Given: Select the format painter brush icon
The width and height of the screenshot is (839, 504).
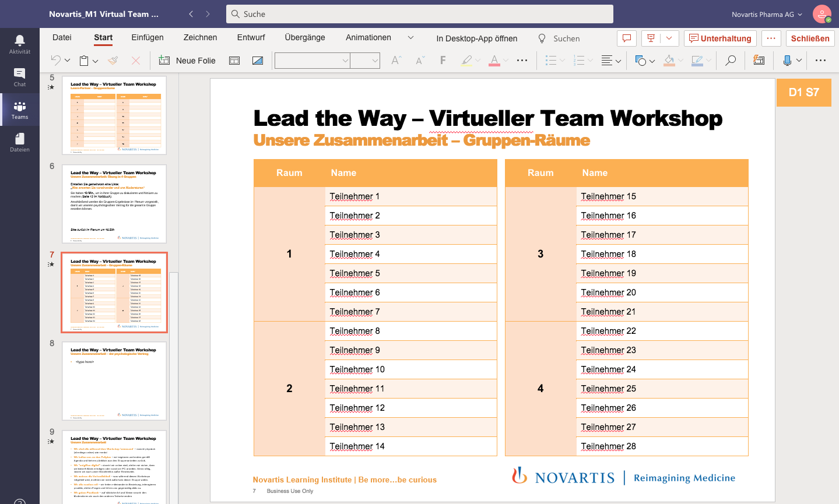Looking at the screenshot, I should click(113, 60).
